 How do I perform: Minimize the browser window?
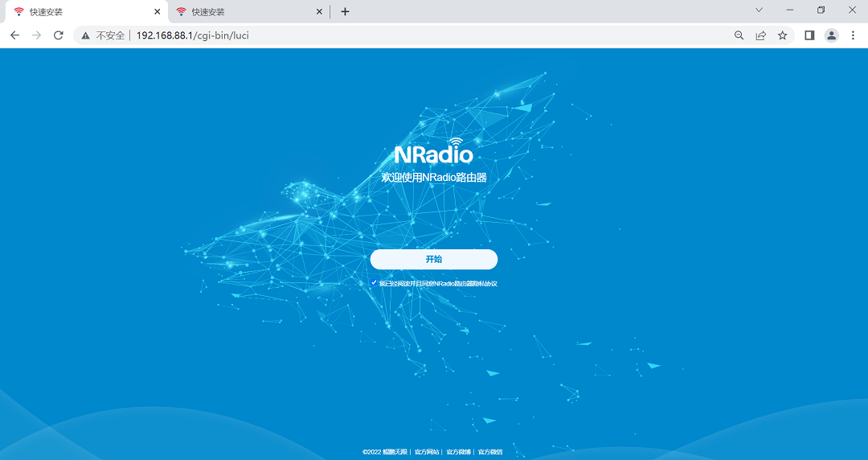point(790,10)
